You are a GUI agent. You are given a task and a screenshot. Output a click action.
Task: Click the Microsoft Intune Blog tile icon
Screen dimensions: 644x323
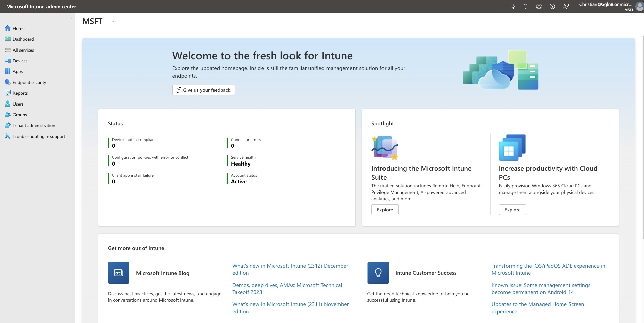[119, 273]
